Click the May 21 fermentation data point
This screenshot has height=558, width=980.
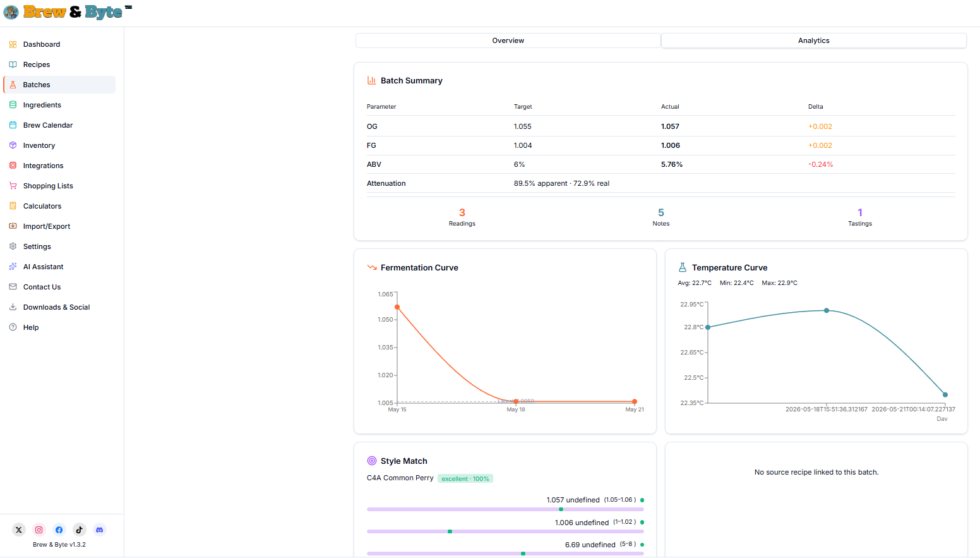(x=635, y=401)
